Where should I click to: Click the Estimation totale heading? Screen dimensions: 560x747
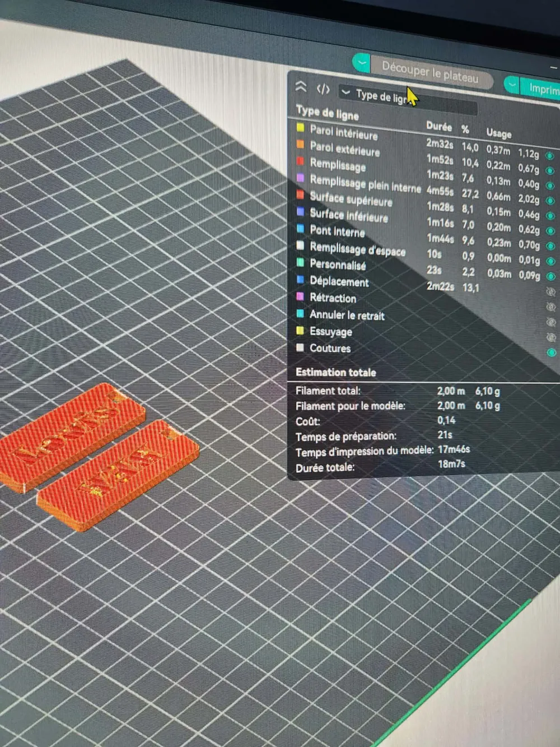[x=335, y=372]
